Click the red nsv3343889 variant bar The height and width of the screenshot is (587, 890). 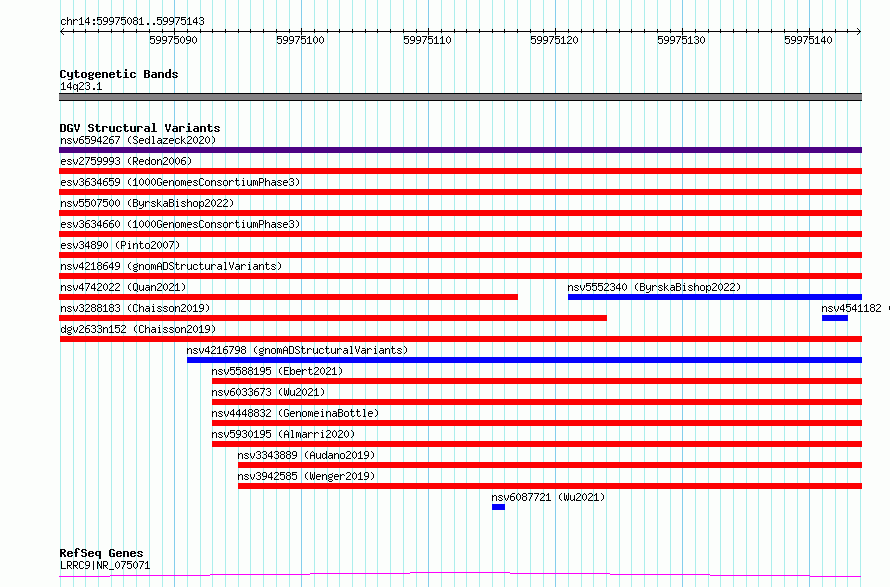550,465
